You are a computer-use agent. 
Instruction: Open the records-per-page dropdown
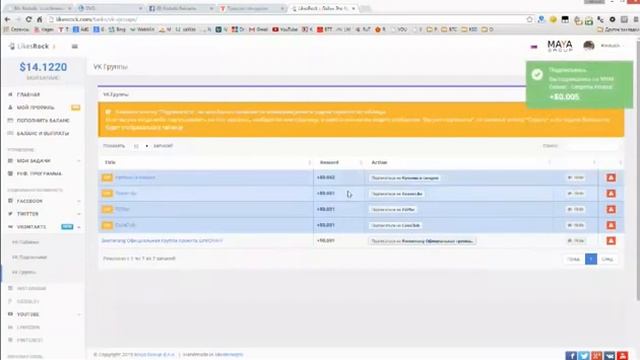tap(141, 146)
